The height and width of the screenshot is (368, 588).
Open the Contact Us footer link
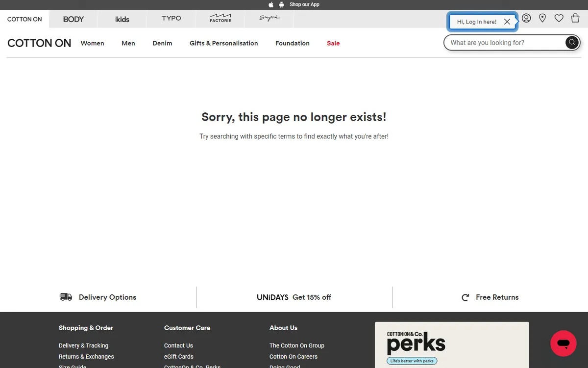(x=178, y=345)
